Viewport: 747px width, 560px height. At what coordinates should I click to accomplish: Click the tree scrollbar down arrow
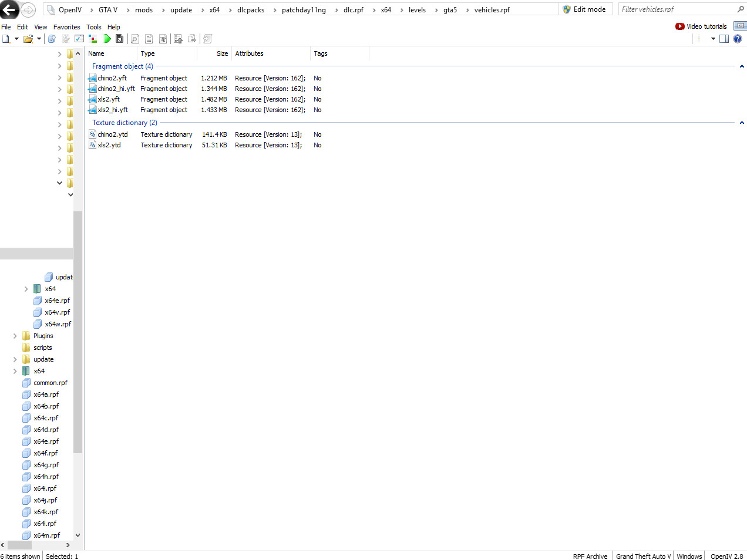click(78, 535)
